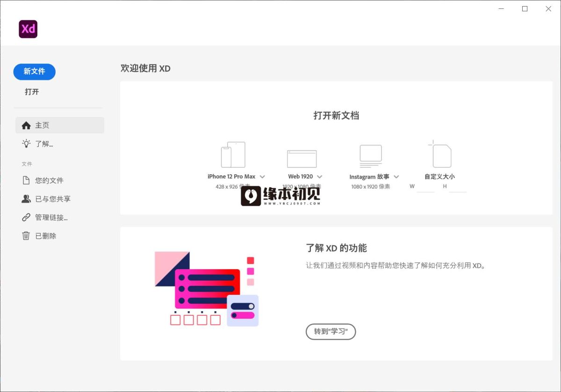
Task: Select the custom size document icon
Action: [440, 154]
